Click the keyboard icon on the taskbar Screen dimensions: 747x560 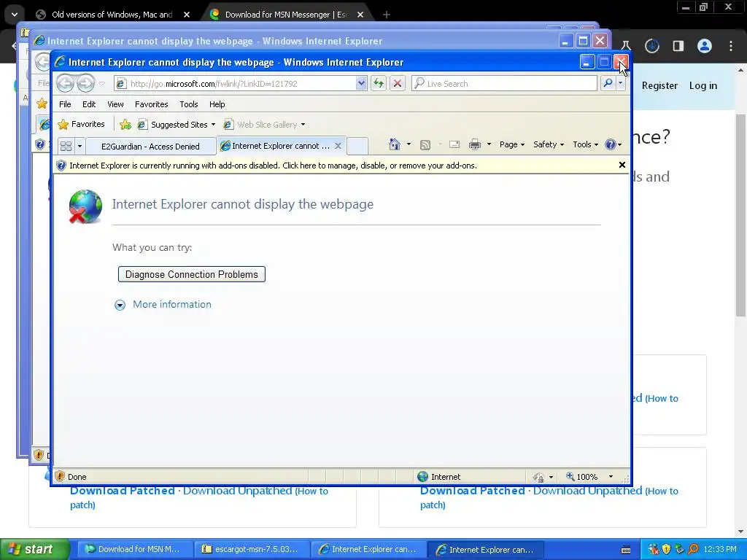626,550
